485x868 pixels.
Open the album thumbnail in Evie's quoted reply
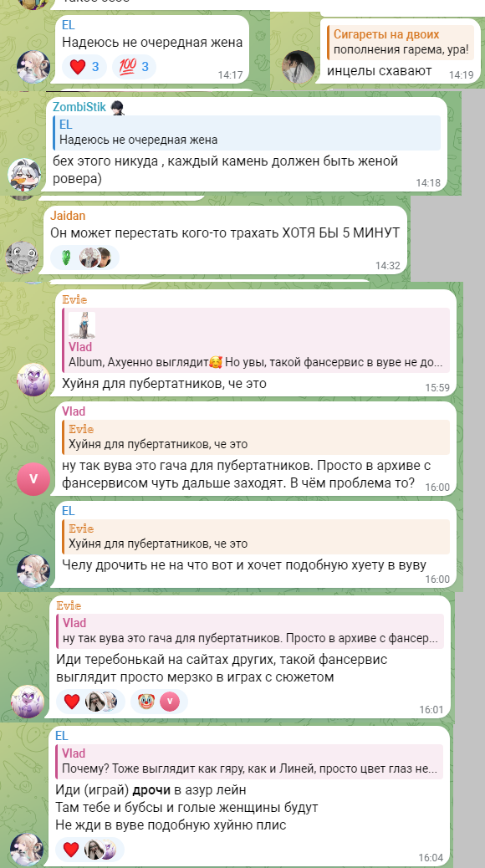82,325
